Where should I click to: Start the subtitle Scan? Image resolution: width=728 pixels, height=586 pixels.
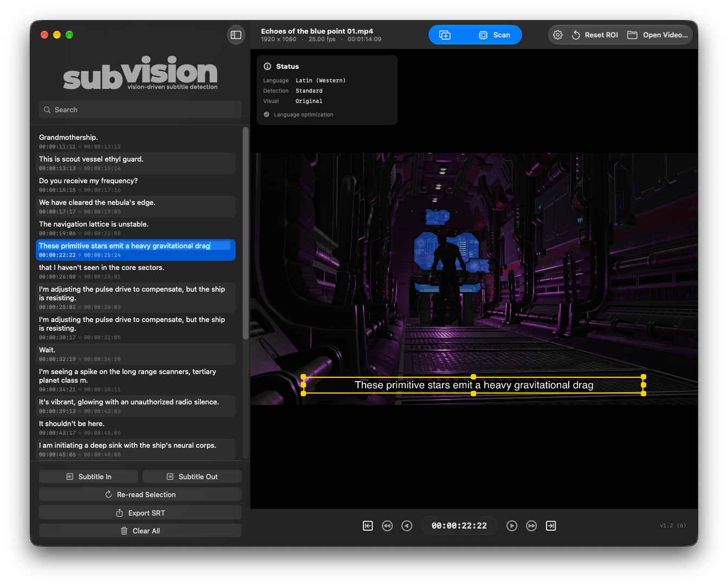(x=495, y=35)
